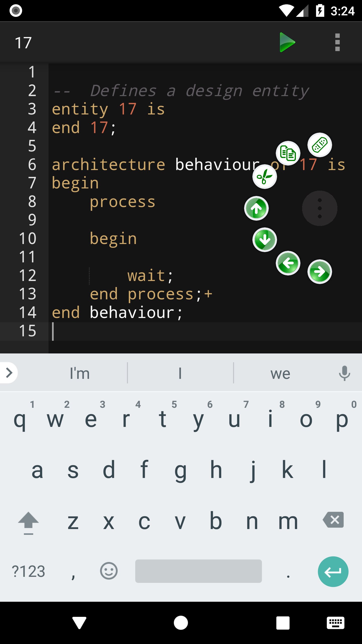The image size is (362, 644).
Task: Collapse the radial menu using the dark three-dot button
Action: [x=320, y=208]
